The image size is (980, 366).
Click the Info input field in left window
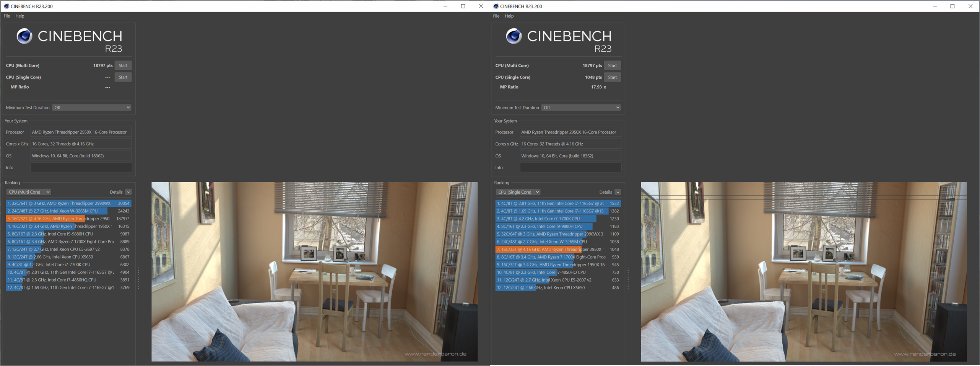tap(81, 168)
